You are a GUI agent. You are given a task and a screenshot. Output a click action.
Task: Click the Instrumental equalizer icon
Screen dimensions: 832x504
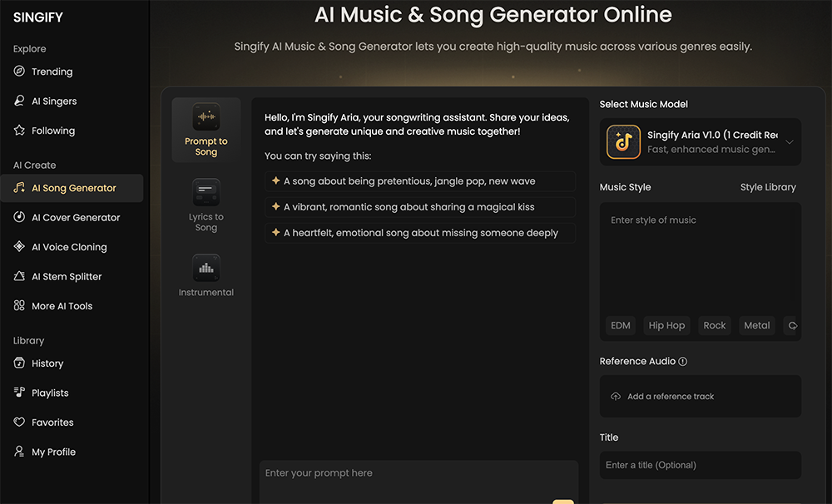(206, 268)
